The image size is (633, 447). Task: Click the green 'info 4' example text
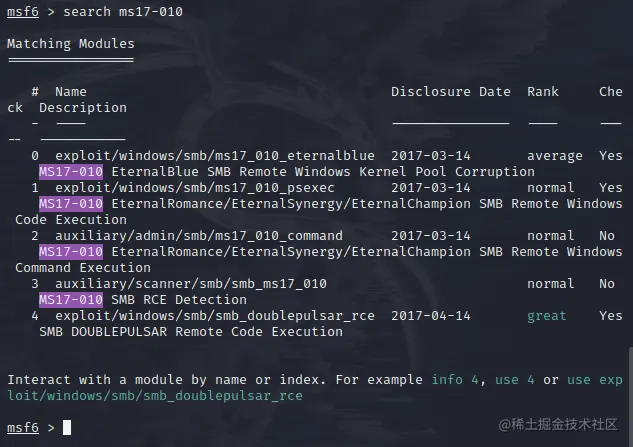(x=455, y=380)
